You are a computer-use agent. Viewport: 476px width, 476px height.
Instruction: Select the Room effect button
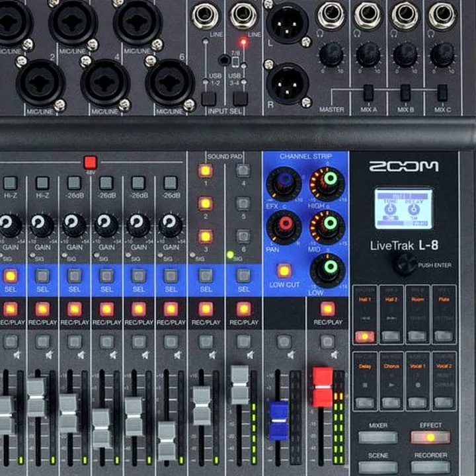417,337
